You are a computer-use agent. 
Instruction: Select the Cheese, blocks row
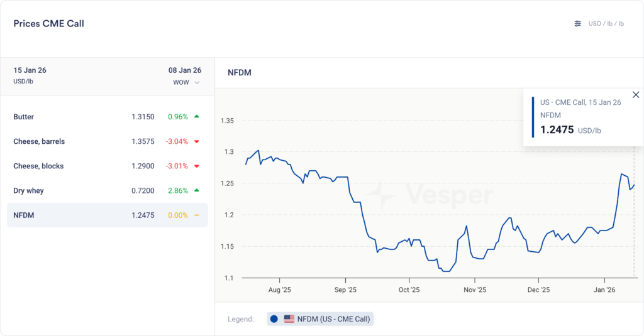click(x=107, y=166)
